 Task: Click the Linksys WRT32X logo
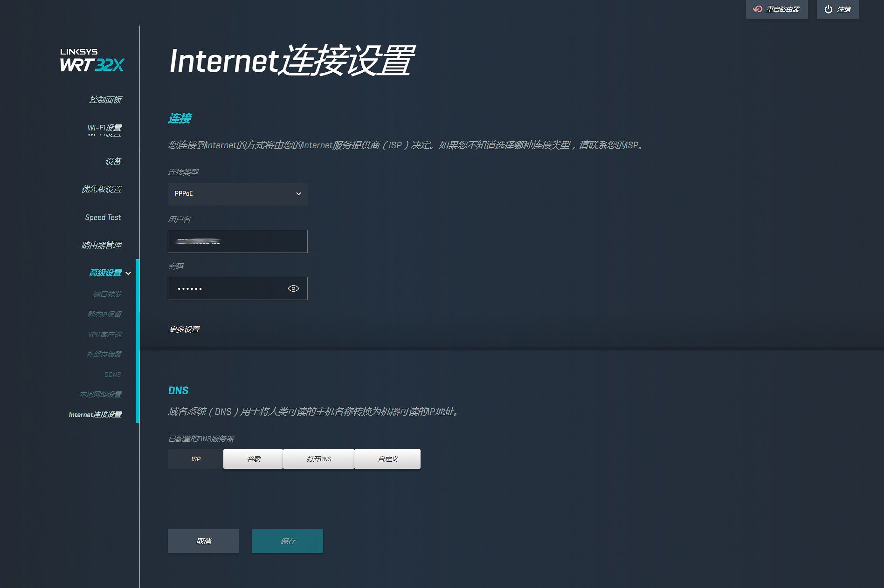(x=92, y=60)
